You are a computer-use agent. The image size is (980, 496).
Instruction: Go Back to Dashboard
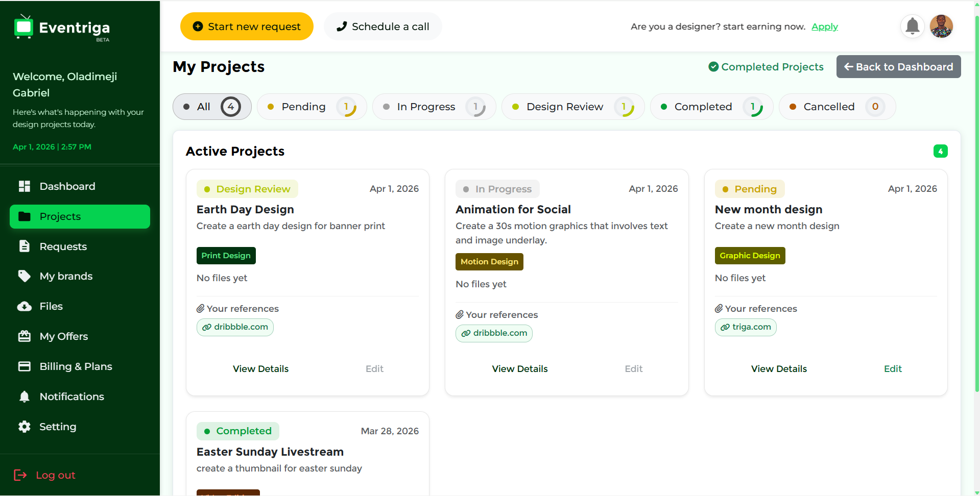coord(898,67)
